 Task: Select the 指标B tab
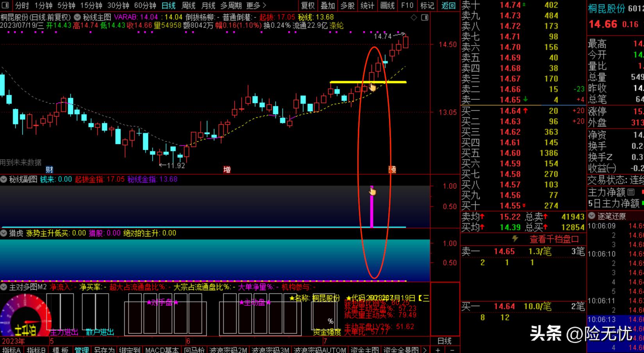click(36, 350)
